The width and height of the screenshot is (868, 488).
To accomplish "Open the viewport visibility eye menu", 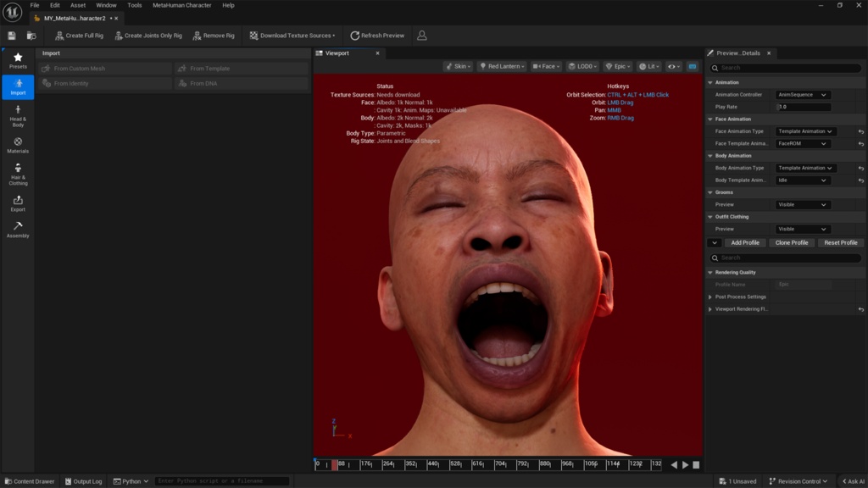I will 674,66.
